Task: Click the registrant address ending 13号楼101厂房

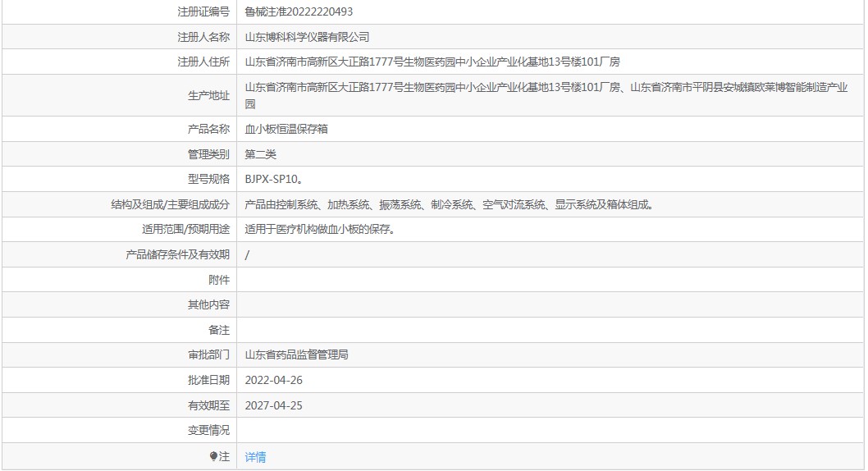Action: (432, 62)
